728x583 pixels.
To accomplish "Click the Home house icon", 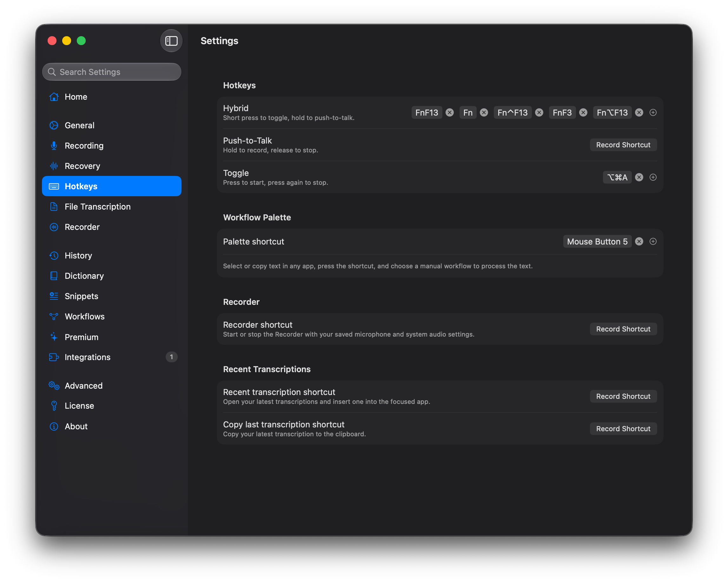I will [54, 97].
